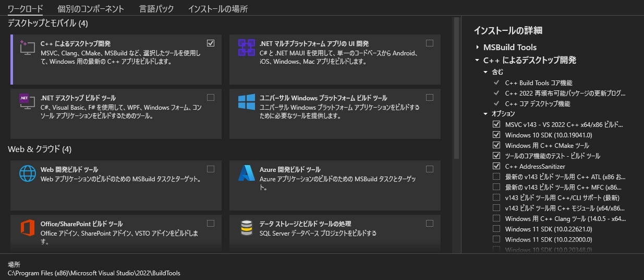
Task: Check the Windows 用 C++ Clang ツール option
Action: 496,218
